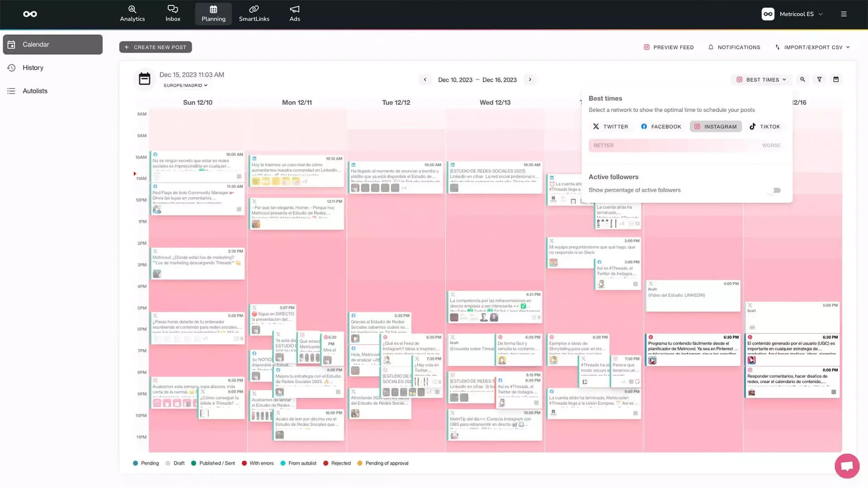The height and width of the screenshot is (488, 868).
Task: Click Create New Post
Action: [x=156, y=47]
